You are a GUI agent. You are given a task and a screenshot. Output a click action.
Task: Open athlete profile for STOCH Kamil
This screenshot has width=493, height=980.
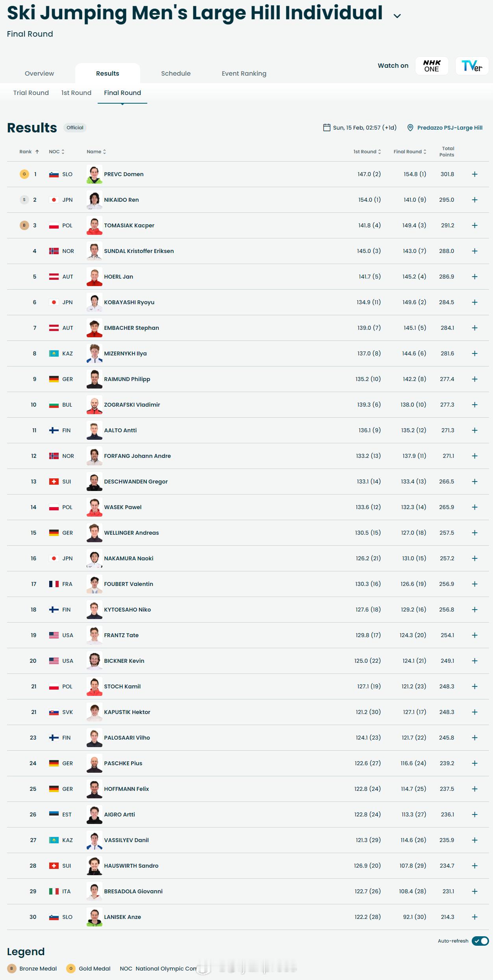click(x=122, y=686)
